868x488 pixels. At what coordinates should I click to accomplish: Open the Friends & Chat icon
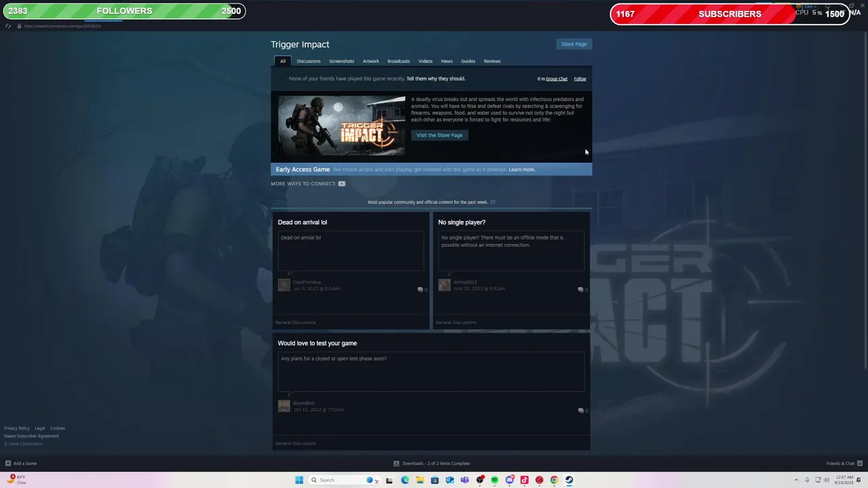pos(859,464)
